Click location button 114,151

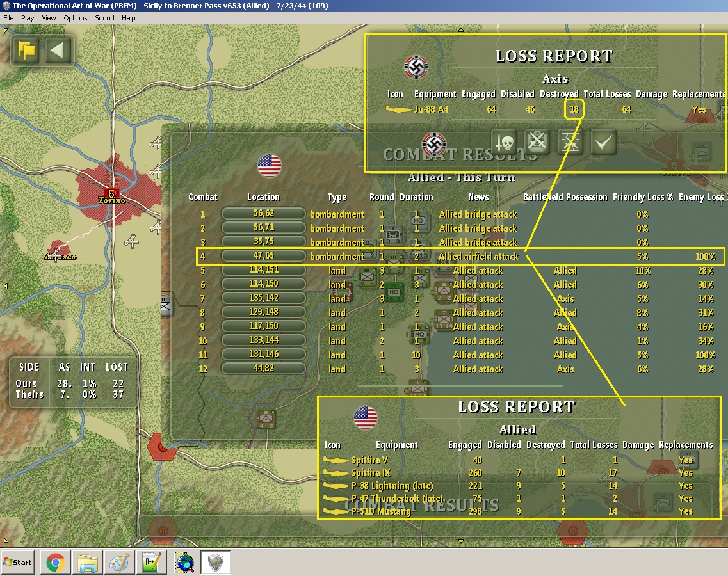click(263, 269)
